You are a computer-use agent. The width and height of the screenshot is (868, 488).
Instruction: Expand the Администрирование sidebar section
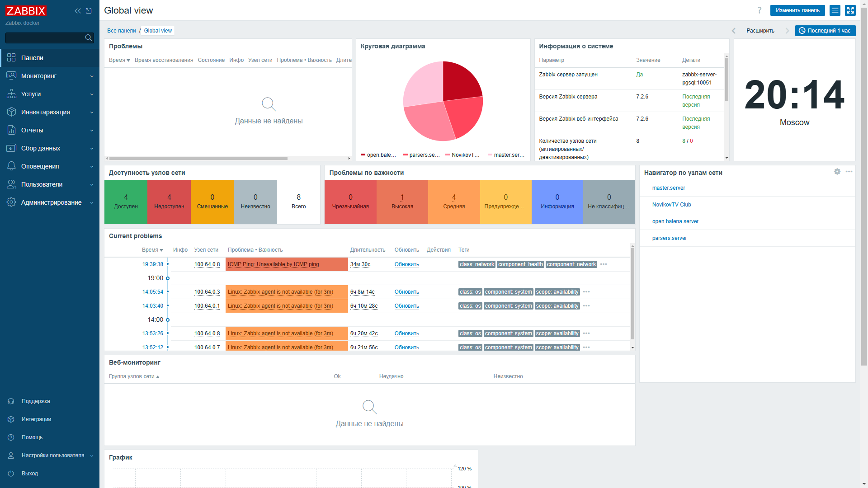pyautogui.click(x=51, y=202)
